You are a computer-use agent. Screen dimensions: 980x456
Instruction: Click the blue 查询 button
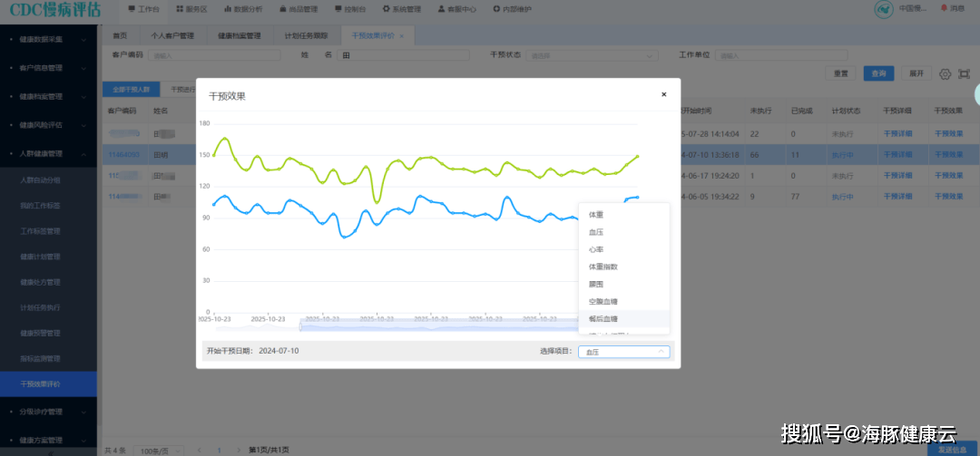[877, 73]
